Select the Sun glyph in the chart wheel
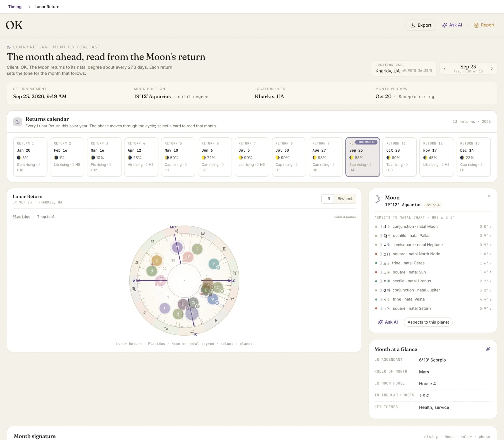504x440 pixels. [x=157, y=261]
